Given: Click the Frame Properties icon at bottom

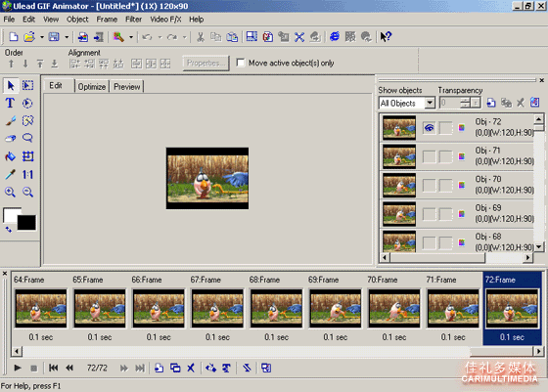Looking at the screenshot, I should coord(266,368).
